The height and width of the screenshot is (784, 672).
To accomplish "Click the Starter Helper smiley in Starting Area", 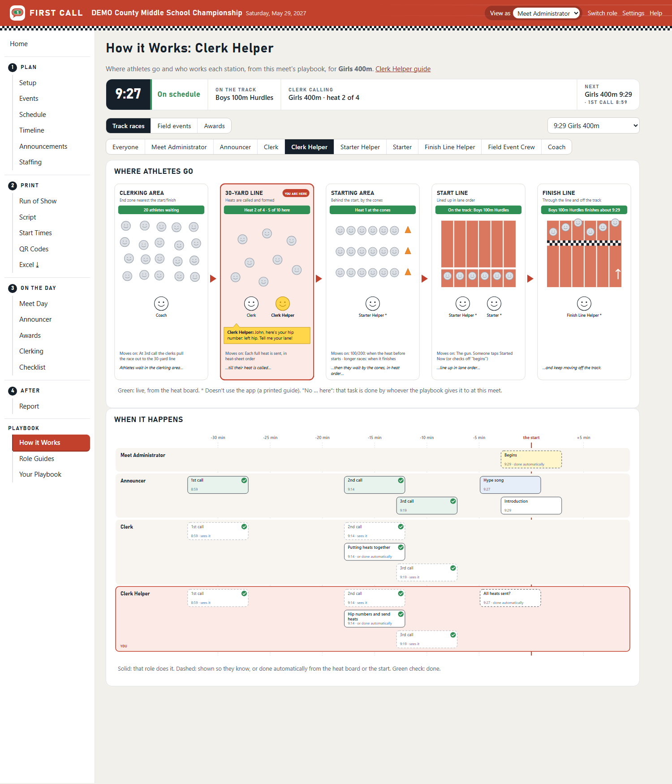I will 373,304.
